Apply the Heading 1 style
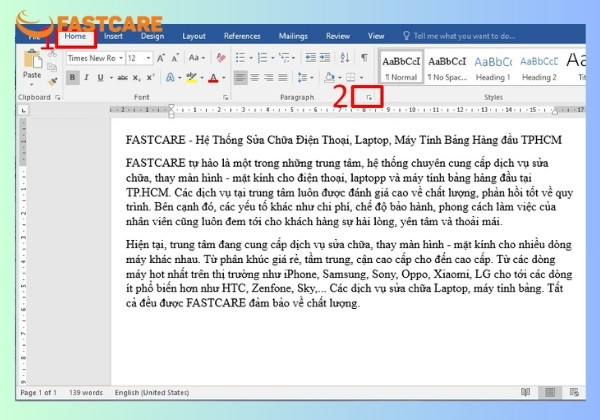 coord(493,67)
